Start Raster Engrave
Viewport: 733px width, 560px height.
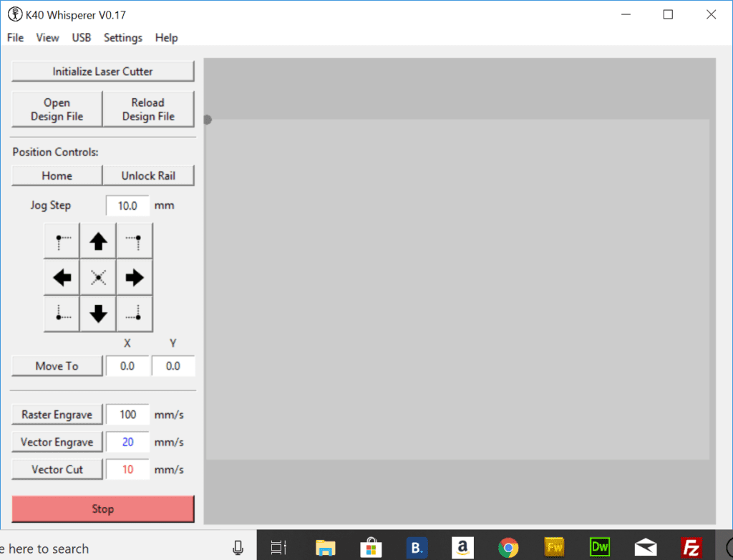point(57,415)
